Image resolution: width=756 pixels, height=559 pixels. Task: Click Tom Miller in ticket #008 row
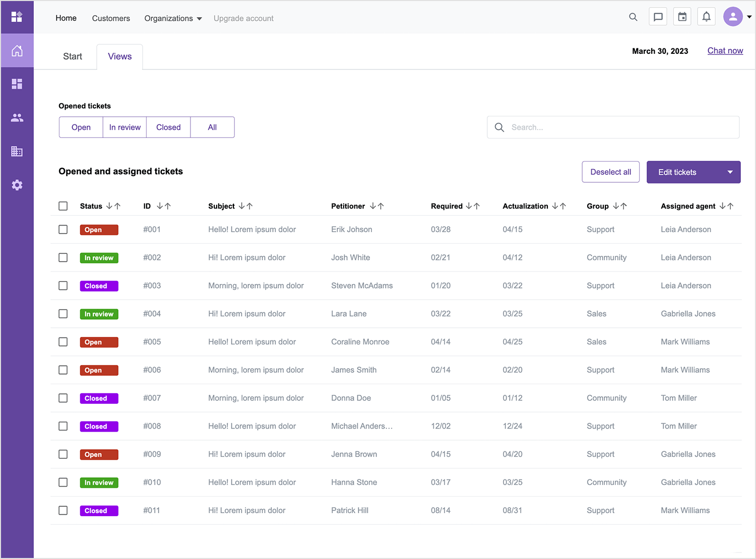pos(679,426)
